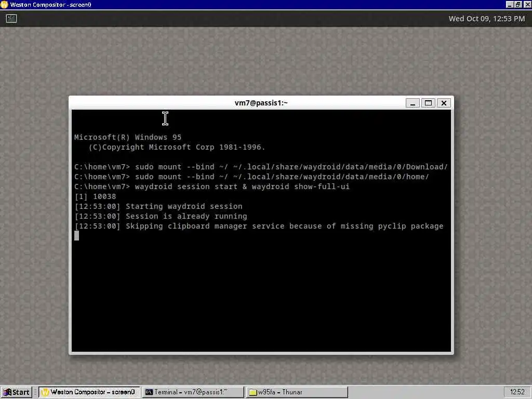The height and width of the screenshot is (399, 532).
Task: Click 'waydroid session start' command line
Action: tap(212, 187)
